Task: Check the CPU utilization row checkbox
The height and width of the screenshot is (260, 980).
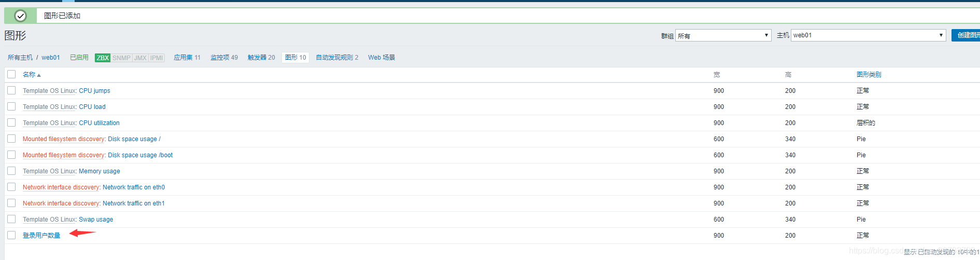Action: point(11,122)
